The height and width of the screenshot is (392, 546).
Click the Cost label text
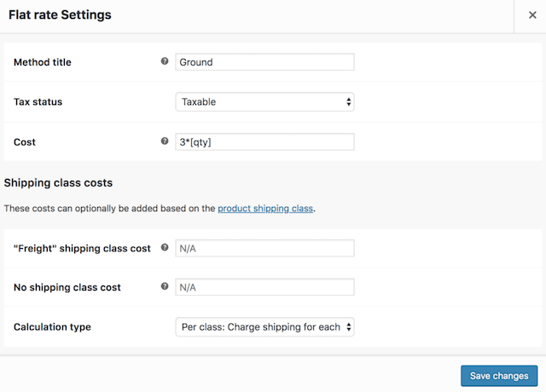tap(26, 141)
